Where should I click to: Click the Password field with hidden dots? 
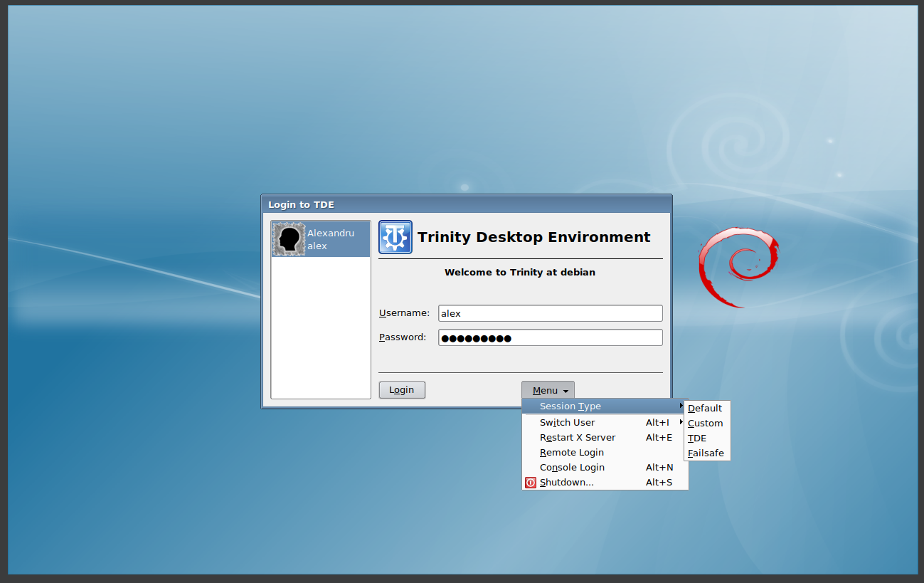pyautogui.click(x=550, y=337)
